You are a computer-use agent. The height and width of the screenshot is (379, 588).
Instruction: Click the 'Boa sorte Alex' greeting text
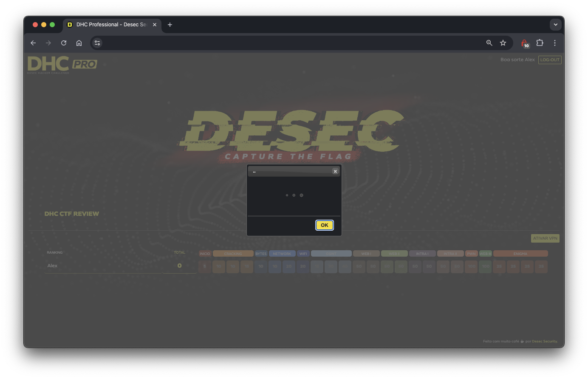point(517,60)
